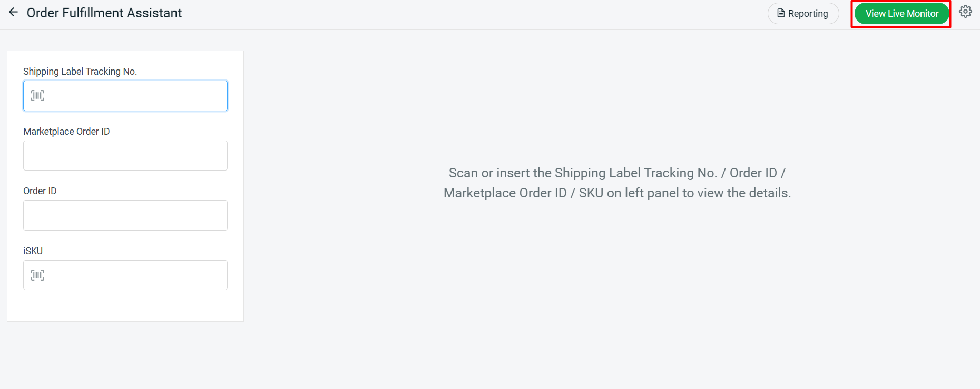Place cursor in the iSKU input
980x389 pixels.
pos(134,275)
